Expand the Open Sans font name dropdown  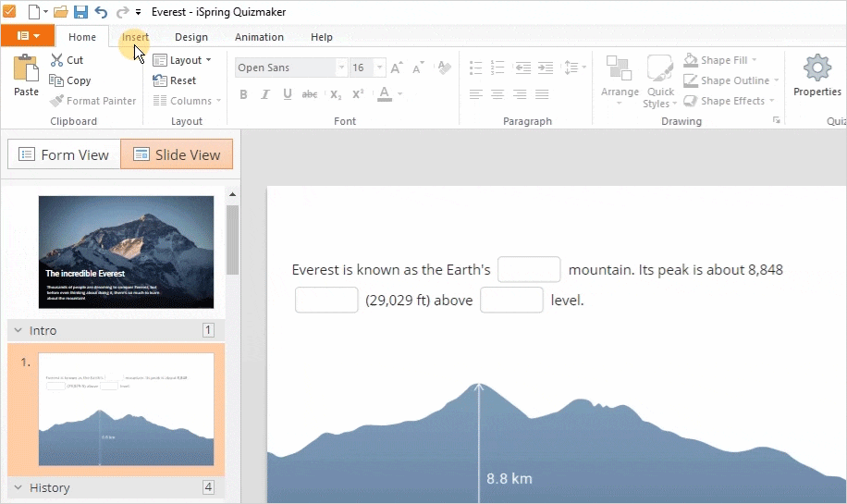tap(341, 68)
